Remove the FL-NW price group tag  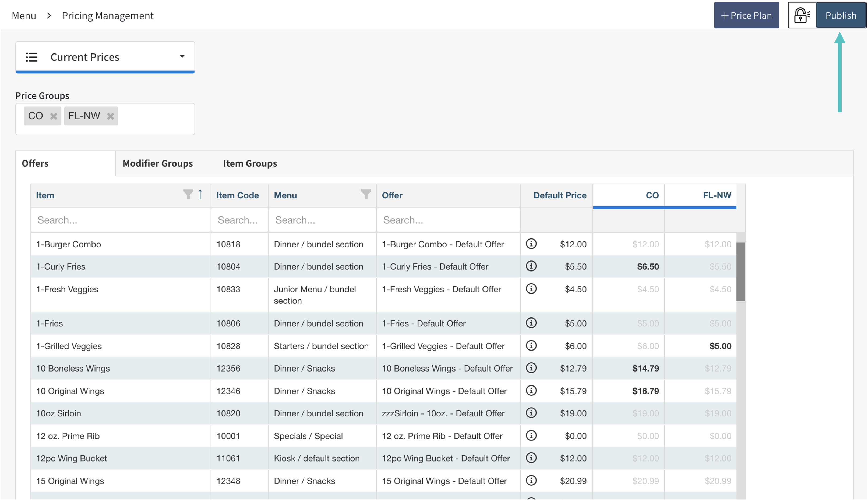[x=110, y=116]
